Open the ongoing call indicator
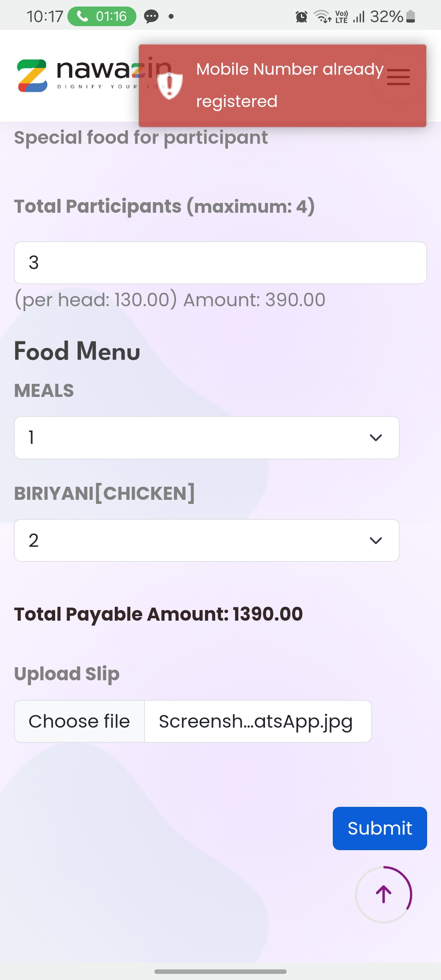The height and width of the screenshot is (980, 441). (102, 16)
